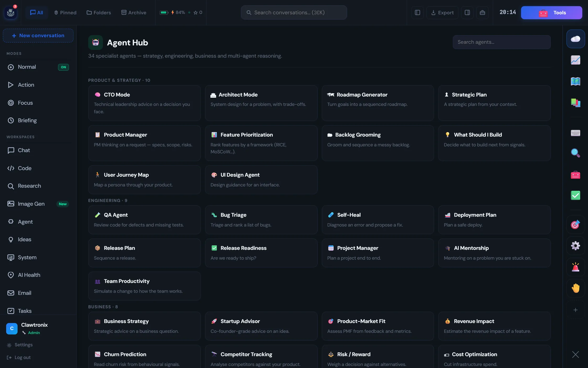588x368 pixels.
Task: Open the world map icon in right rail
Action: pyautogui.click(x=575, y=81)
